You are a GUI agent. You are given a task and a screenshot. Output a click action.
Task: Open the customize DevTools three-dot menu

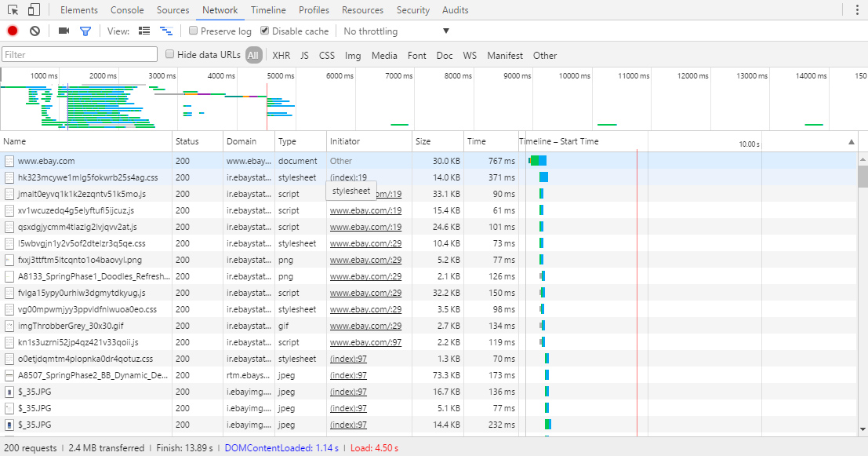pos(858,9)
